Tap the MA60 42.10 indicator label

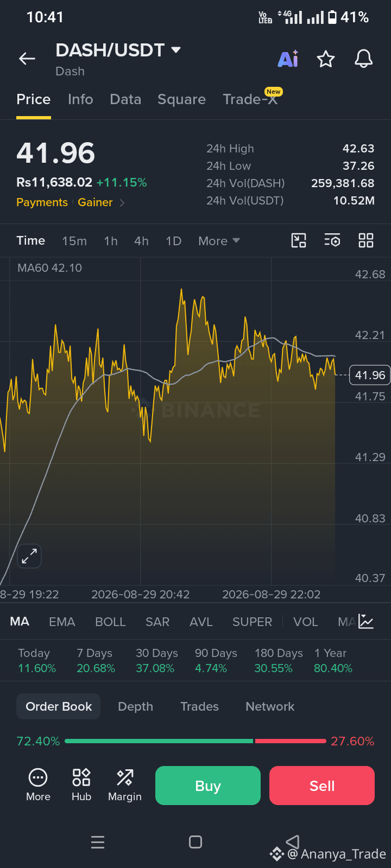(49, 268)
